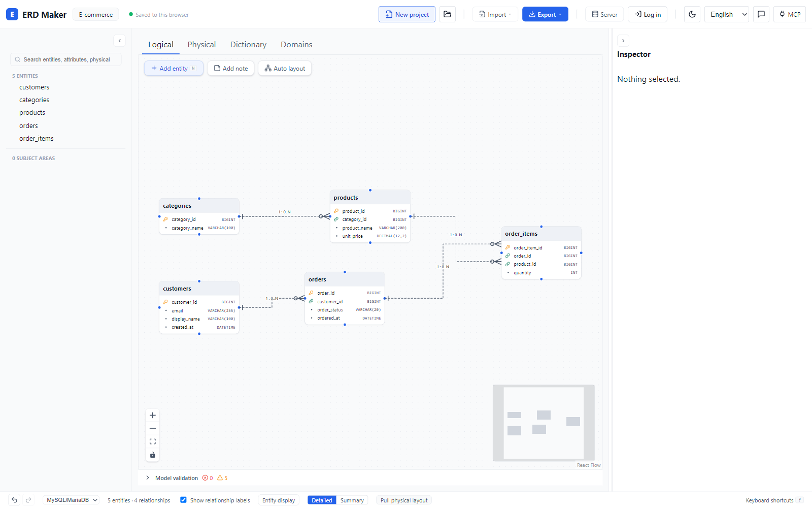The image size is (812, 508).
Task: Click the New project button
Action: pyautogui.click(x=407, y=14)
